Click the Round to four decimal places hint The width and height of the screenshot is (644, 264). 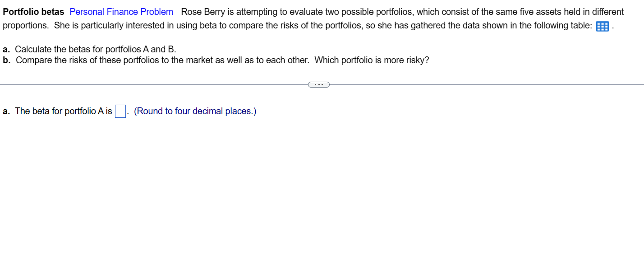pos(195,111)
